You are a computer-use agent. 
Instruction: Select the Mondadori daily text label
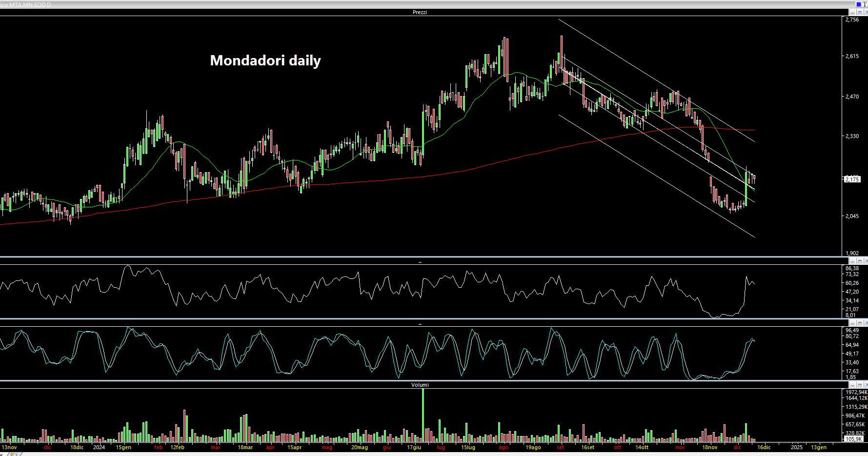265,60
